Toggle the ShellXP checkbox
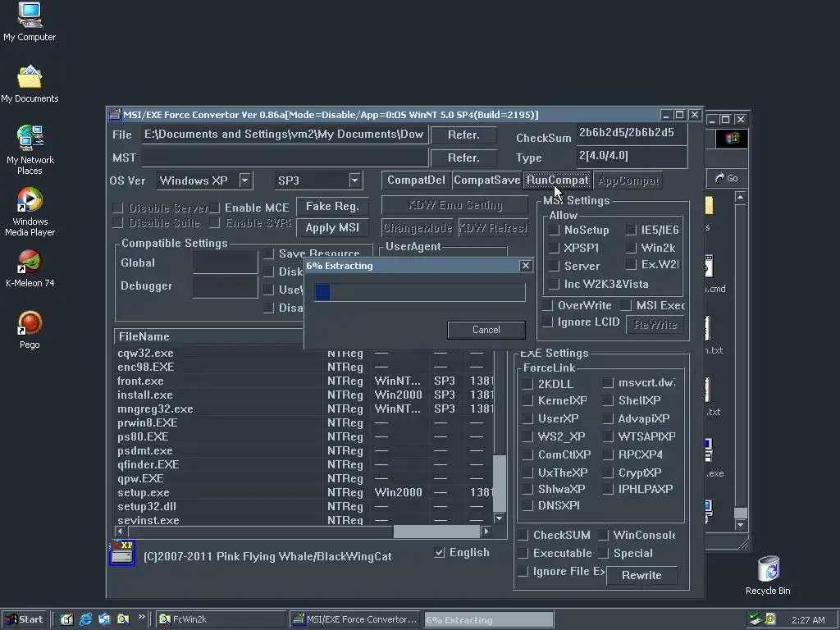840x630 pixels. click(x=608, y=400)
